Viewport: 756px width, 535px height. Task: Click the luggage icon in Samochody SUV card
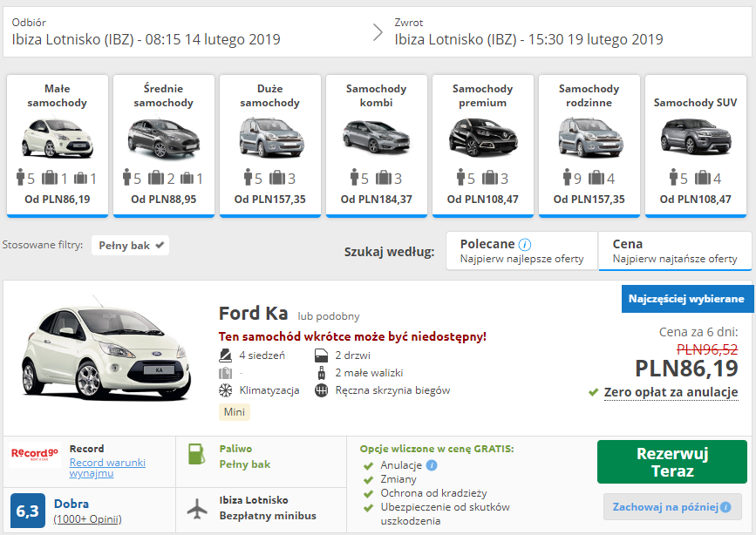pyautogui.click(x=703, y=179)
